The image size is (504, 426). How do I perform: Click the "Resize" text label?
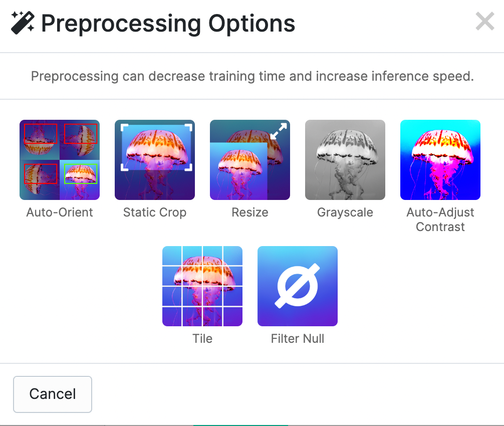250,212
